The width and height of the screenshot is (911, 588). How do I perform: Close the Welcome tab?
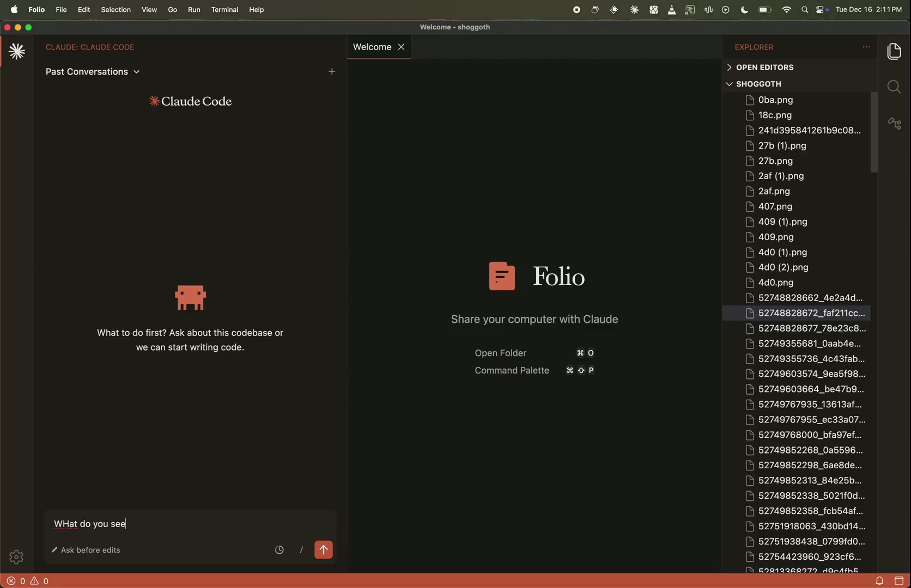point(402,47)
